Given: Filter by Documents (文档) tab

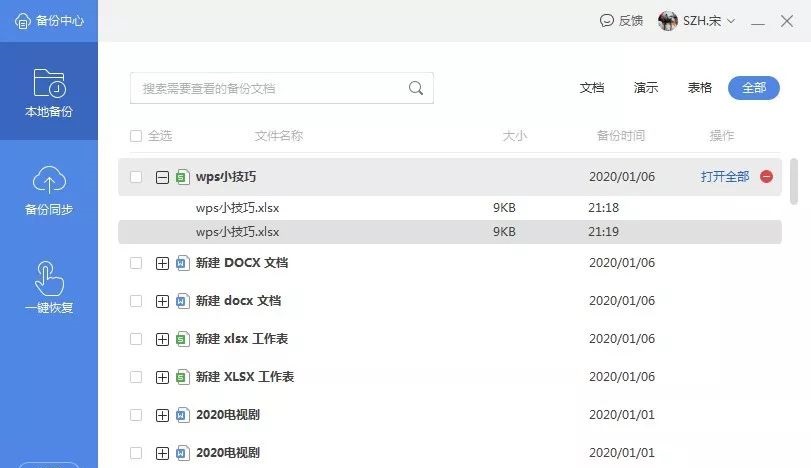Looking at the screenshot, I should tap(592, 88).
